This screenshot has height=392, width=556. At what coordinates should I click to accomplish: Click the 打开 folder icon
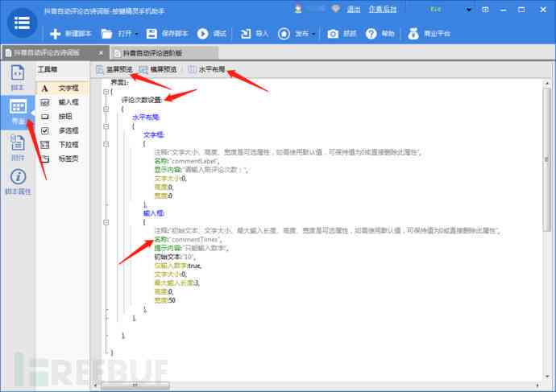pos(106,34)
